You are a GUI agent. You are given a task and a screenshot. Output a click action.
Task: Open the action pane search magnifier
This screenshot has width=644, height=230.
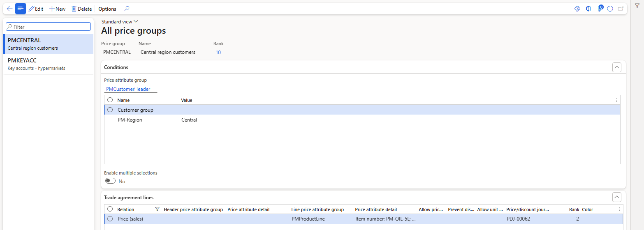127,9
